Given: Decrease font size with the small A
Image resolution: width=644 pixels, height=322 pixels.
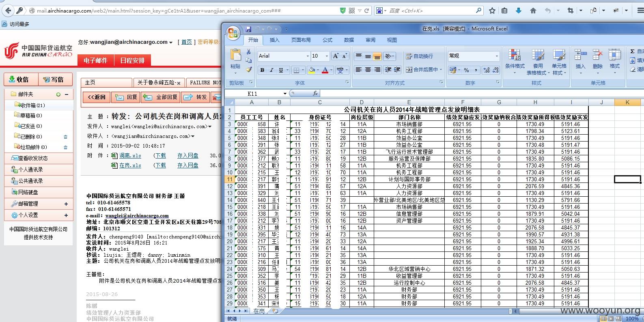Looking at the screenshot, I should pyautogui.click(x=345, y=56).
